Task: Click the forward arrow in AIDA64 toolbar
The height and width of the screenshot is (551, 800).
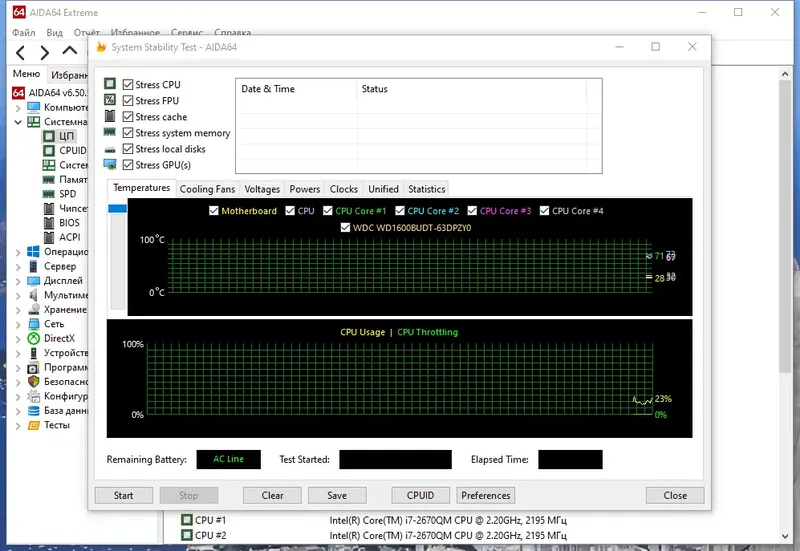Action: 45,53
